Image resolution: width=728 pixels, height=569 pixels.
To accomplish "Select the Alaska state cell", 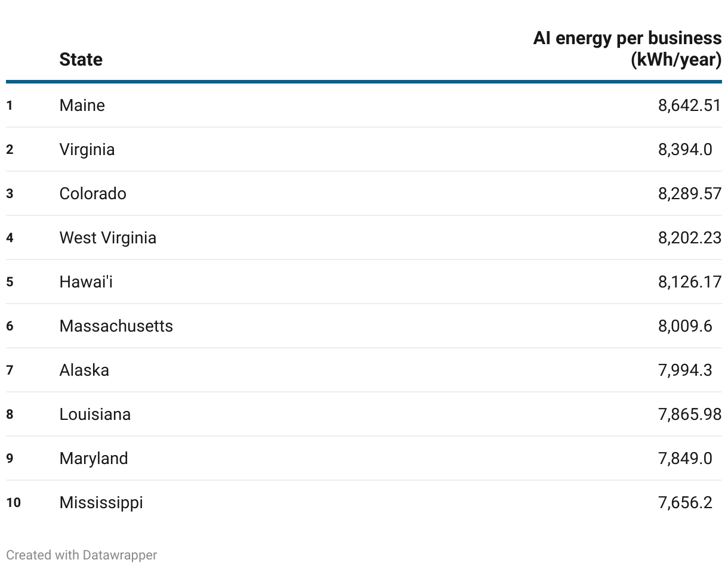I will 84,370.
